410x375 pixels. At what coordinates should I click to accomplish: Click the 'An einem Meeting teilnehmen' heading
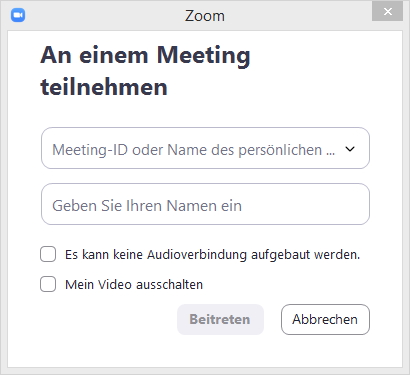pyautogui.click(x=145, y=71)
